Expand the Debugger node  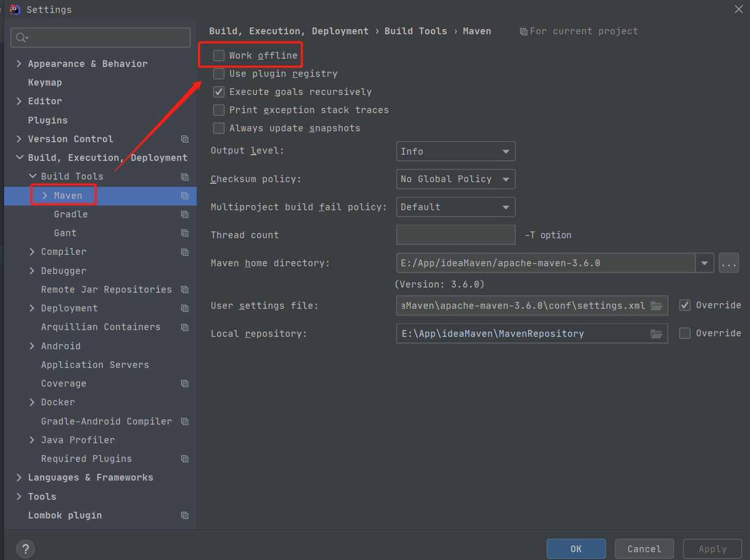point(32,271)
